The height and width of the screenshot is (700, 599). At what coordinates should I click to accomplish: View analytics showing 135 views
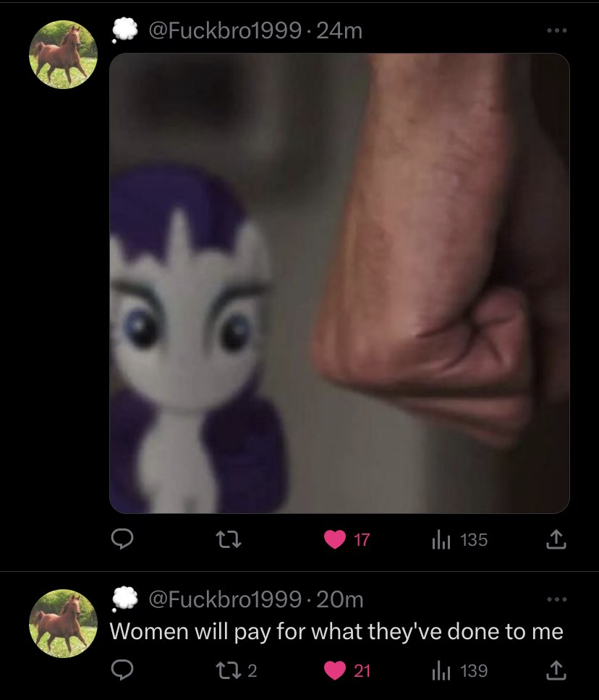(460, 540)
